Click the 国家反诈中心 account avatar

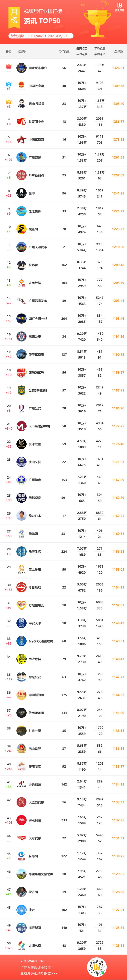tap(21, 68)
